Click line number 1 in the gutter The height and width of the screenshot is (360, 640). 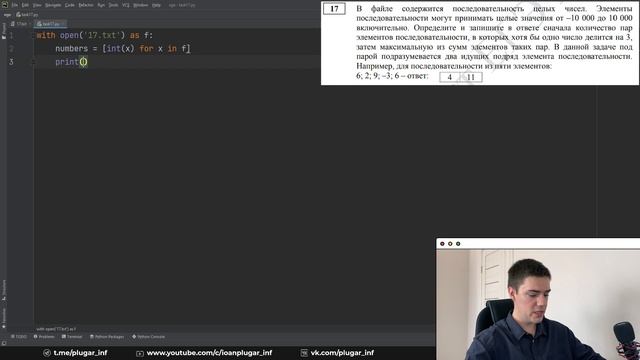click(11, 36)
